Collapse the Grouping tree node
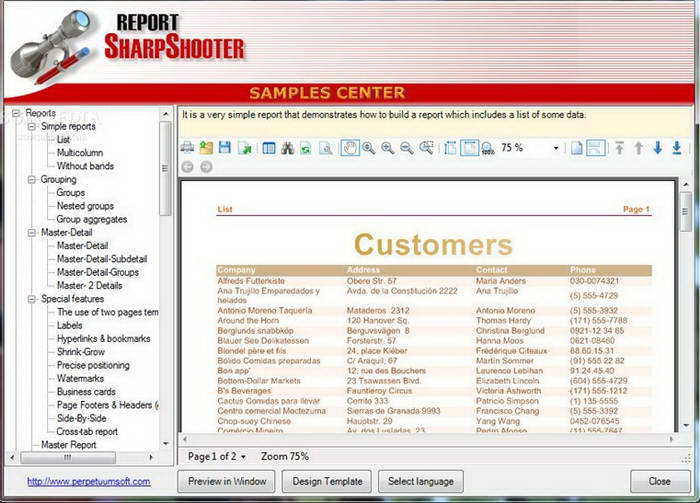700x503 pixels. [32, 179]
